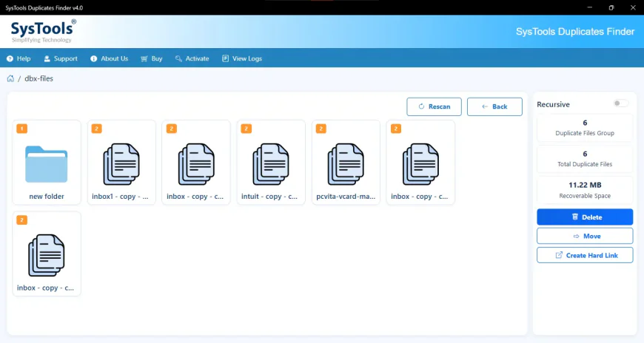Click the 'Total Duplicate Files' count
This screenshot has width=644, height=343.
click(x=585, y=154)
